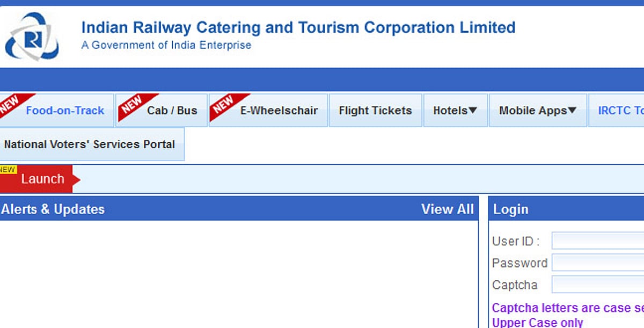Click the Alerts & Updates header
Viewport: 644px width, 328px height.
(x=53, y=209)
